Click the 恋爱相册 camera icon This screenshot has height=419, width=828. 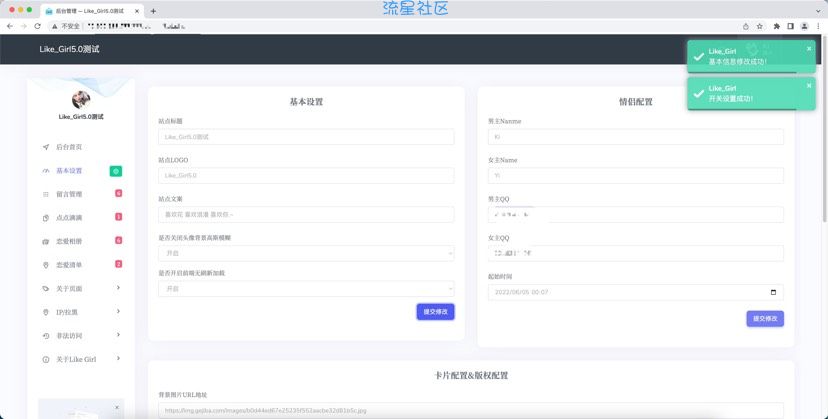tap(46, 241)
